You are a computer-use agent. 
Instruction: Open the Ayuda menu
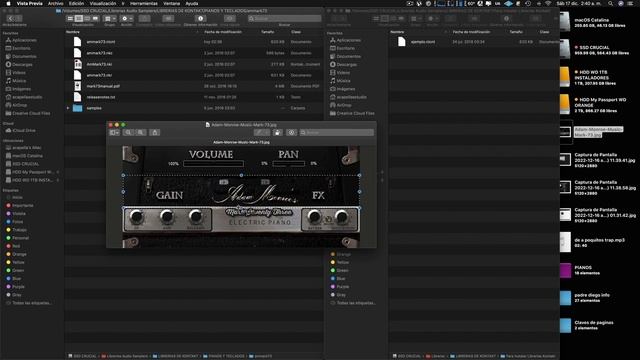[192, 3]
